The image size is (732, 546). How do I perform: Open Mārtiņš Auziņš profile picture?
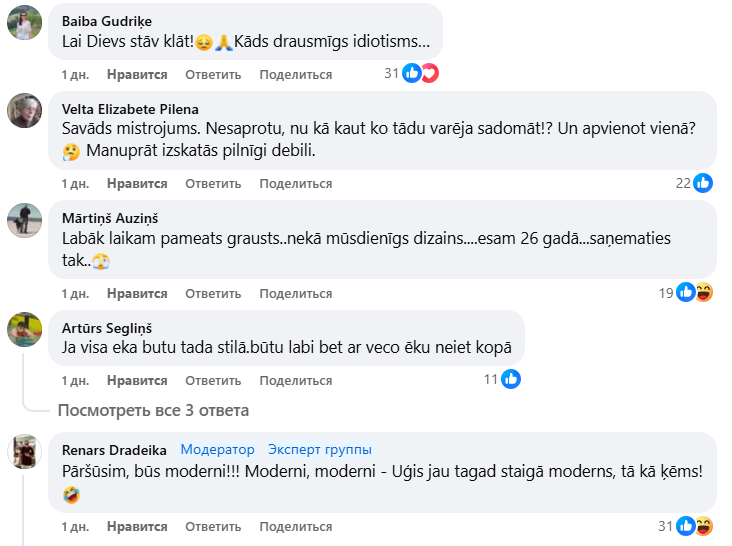click(x=24, y=219)
